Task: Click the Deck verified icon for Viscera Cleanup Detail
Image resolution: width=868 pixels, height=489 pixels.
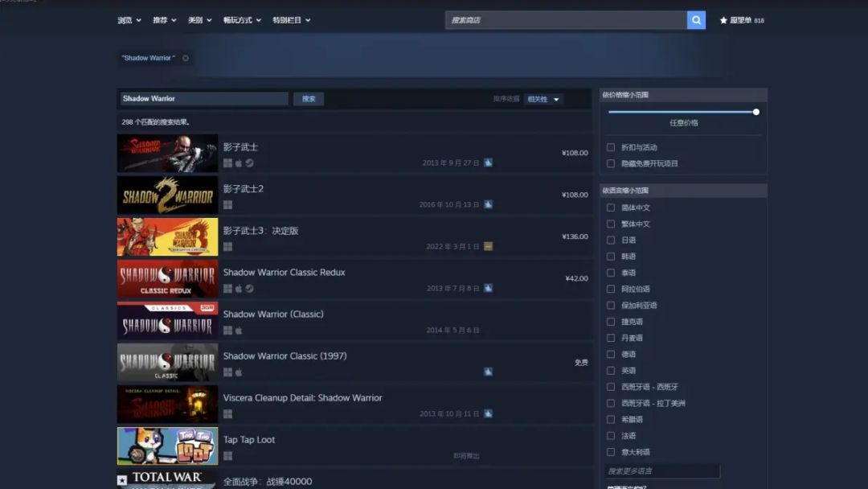Action: coord(489,413)
